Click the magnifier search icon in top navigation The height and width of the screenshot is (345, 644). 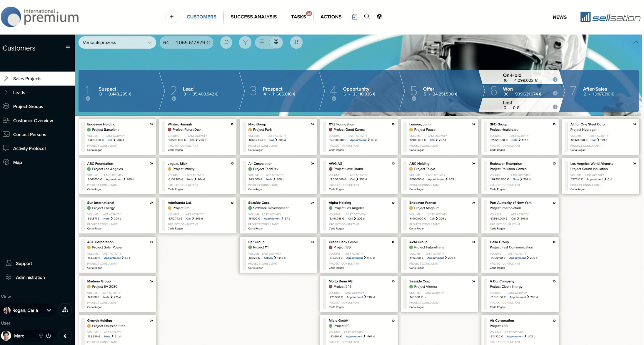pos(367,16)
